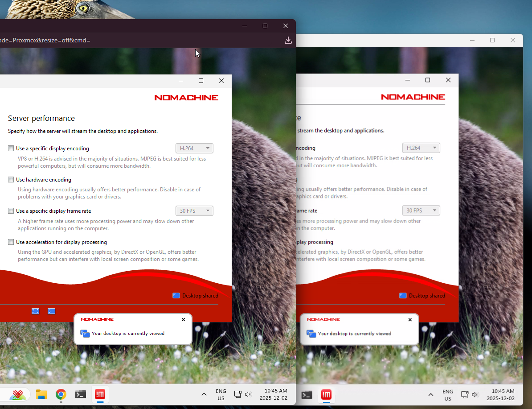Check the 'Use hardware encoding' box
The height and width of the screenshot is (409, 532).
11,180
